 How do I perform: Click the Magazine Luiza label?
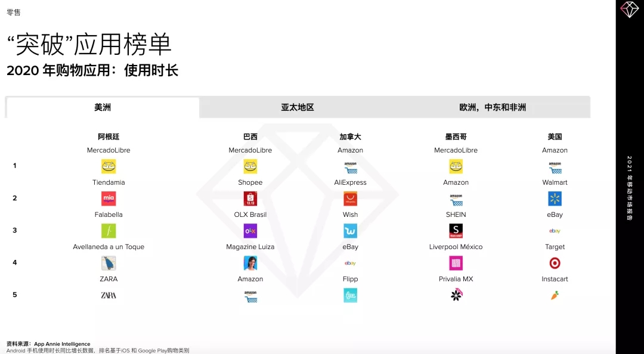click(x=250, y=247)
